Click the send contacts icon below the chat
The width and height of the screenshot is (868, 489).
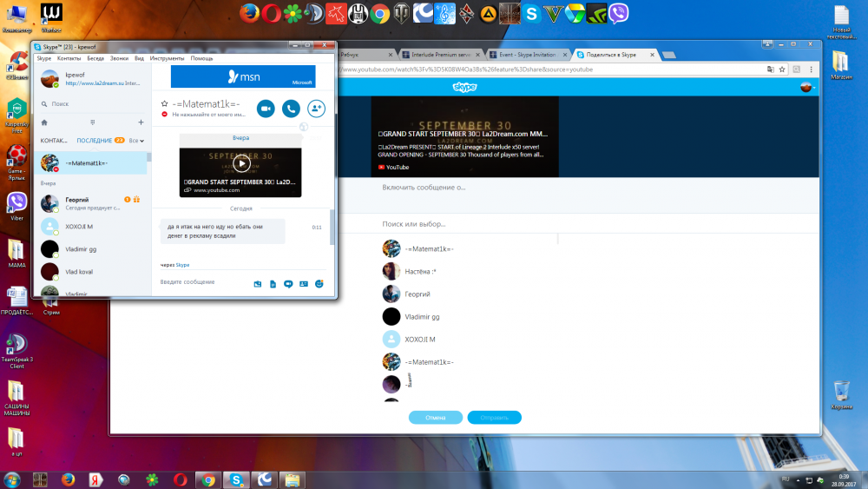coord(304,284)
